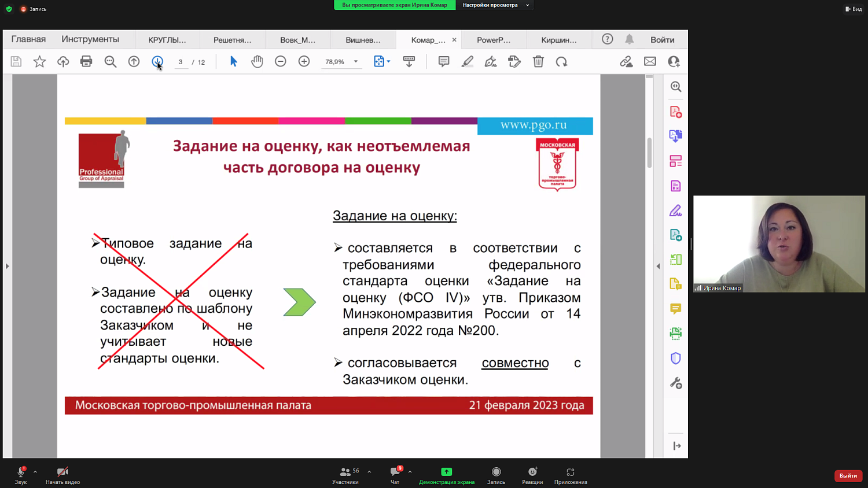The image size is (868, 488).
Task: Expand the page fit options arrow
Action: tap(389, 61)
